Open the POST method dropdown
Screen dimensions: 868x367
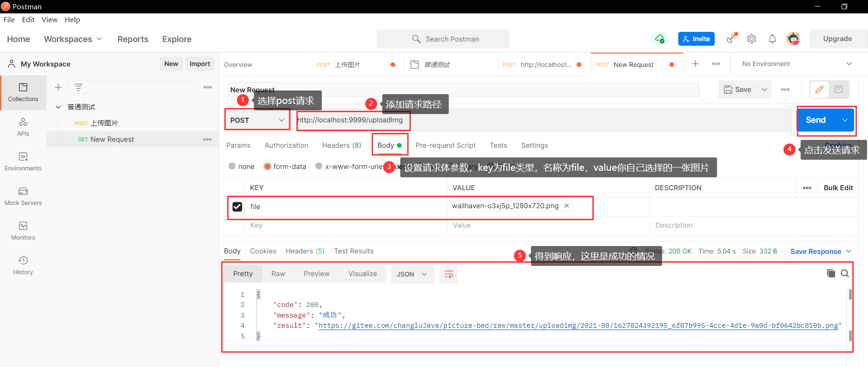click(257, 120)
